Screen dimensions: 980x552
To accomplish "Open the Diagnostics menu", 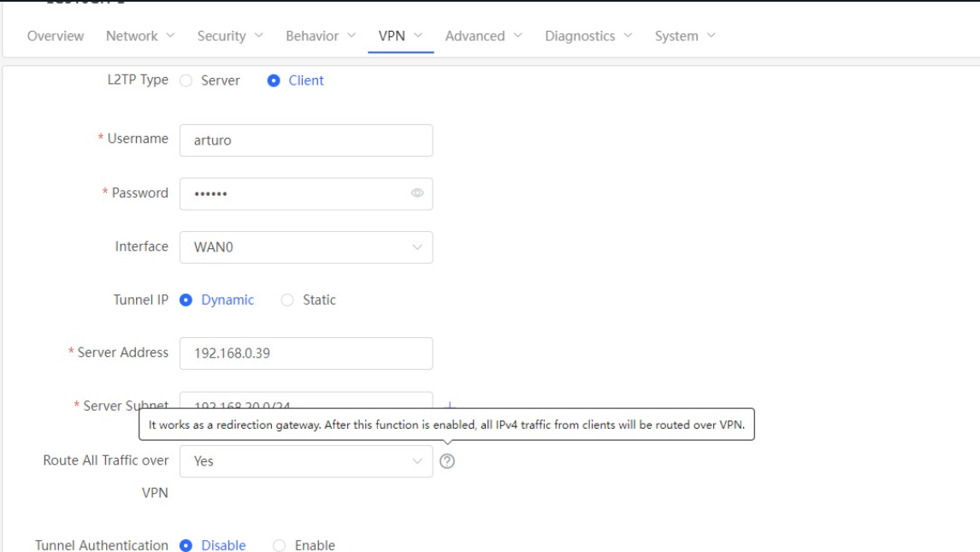I will tap(588, 36).
